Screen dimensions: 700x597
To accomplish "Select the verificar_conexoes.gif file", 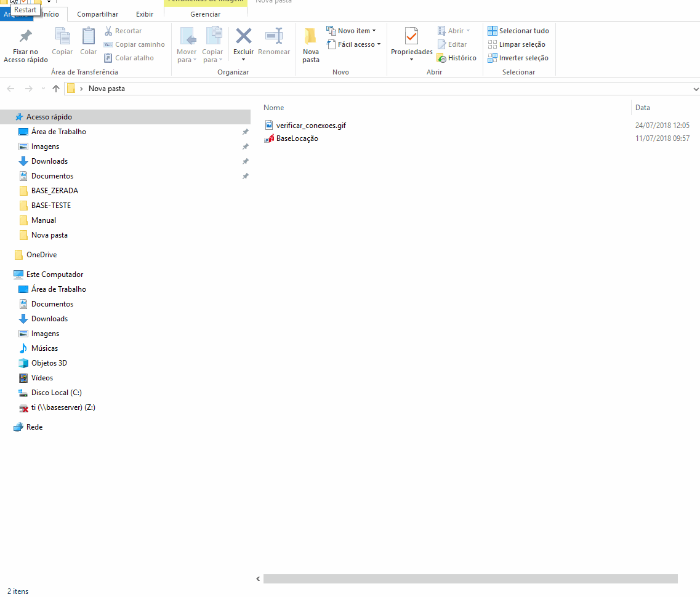I will pyautogui.click(x=310, y=126).
